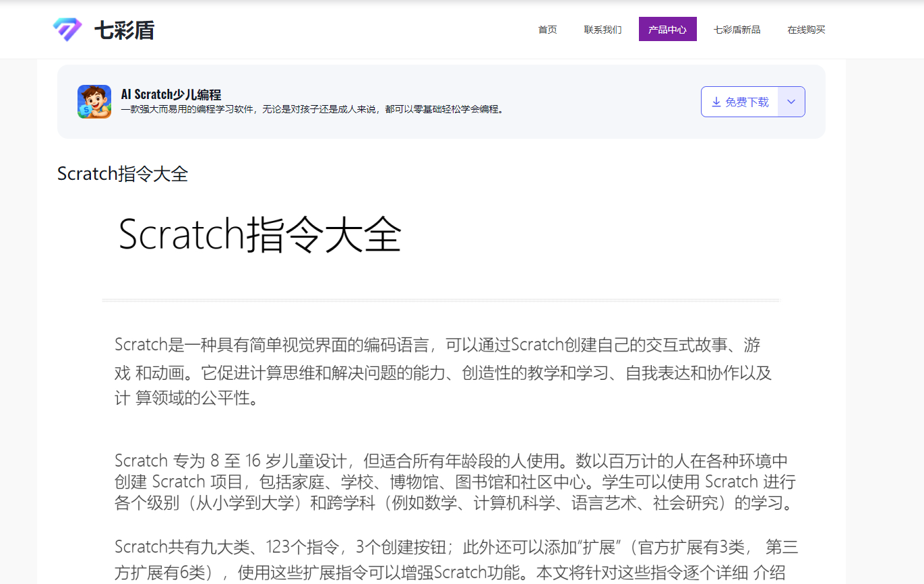Select the 产品中心 tab

(x=668, y=30)
